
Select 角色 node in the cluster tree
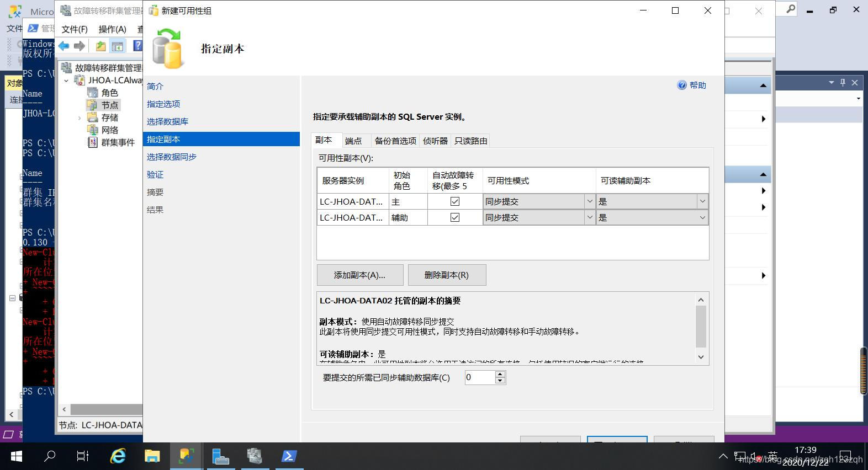(x=109, y=93)
